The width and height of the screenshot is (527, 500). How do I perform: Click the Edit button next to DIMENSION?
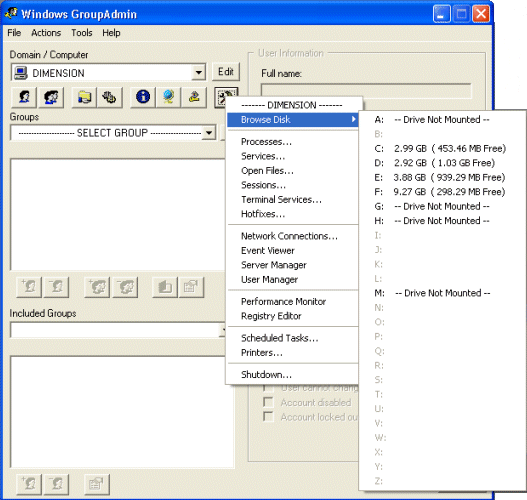(226, 72)
